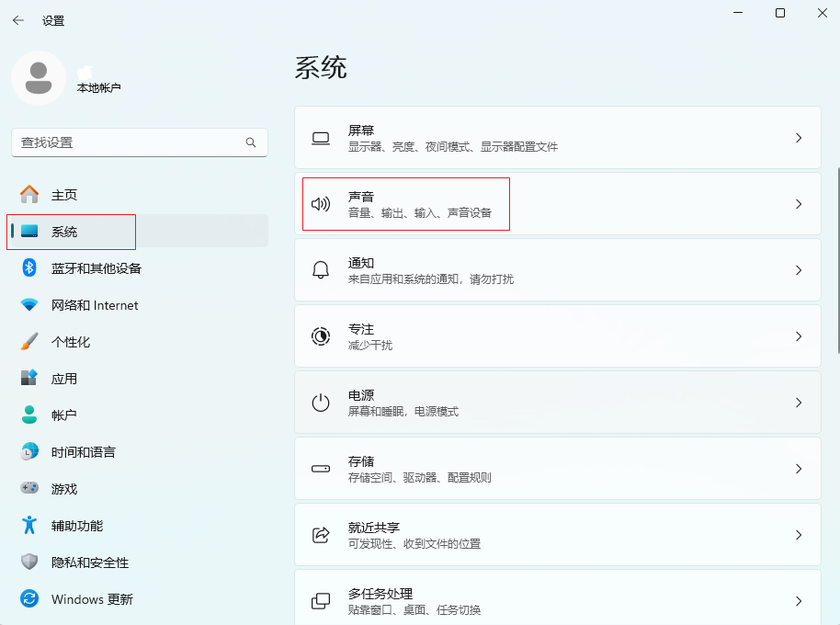The width and height of the screenshot is (840, 625).
Task: Click the bell icon on the 通知 card
Action: pyautogui.click(x=321, y=270)
